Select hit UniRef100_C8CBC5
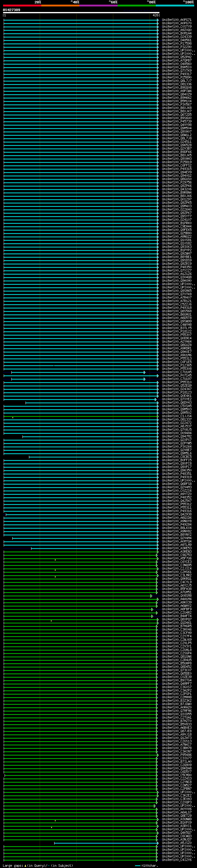The width and height of the screenshot is (197, 868). coord(177,457)
